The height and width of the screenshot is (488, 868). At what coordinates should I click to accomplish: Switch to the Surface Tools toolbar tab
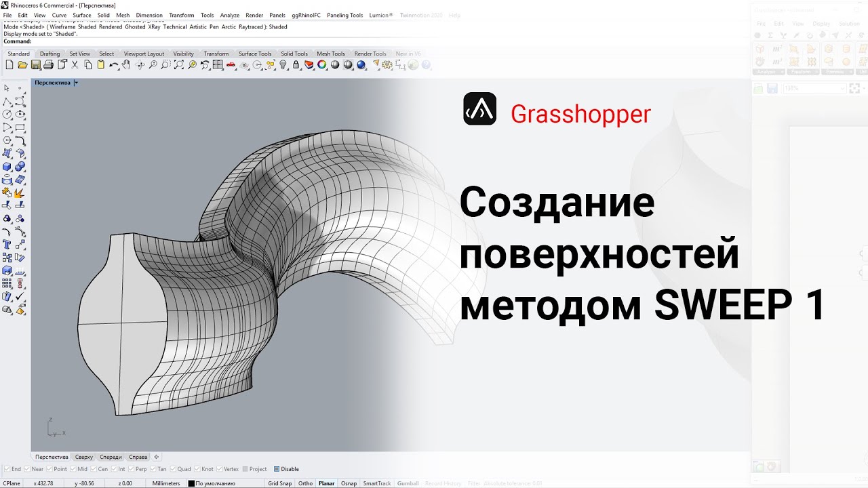tap(255, 54)
